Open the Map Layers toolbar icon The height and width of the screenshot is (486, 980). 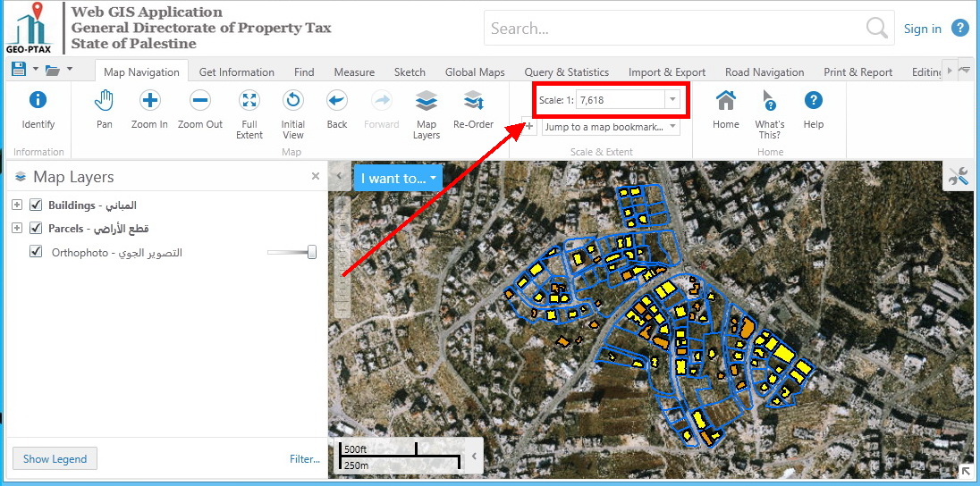pyautogui.click(x=427, y=114)
